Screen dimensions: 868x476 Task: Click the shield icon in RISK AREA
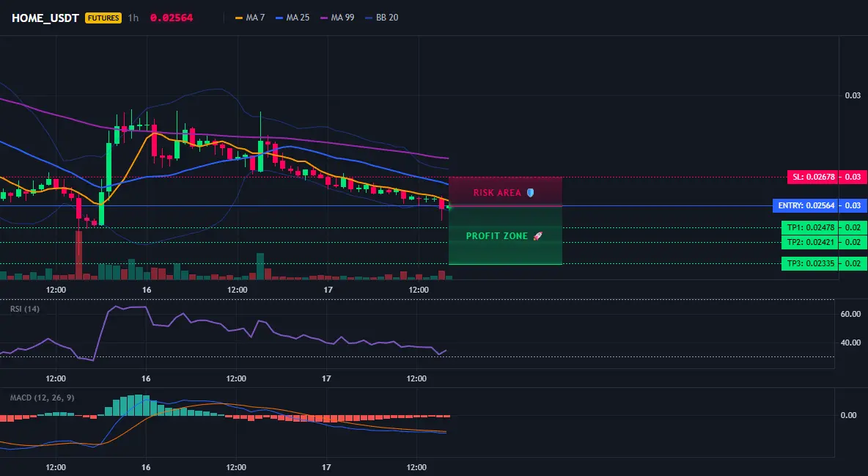point(530,193)
